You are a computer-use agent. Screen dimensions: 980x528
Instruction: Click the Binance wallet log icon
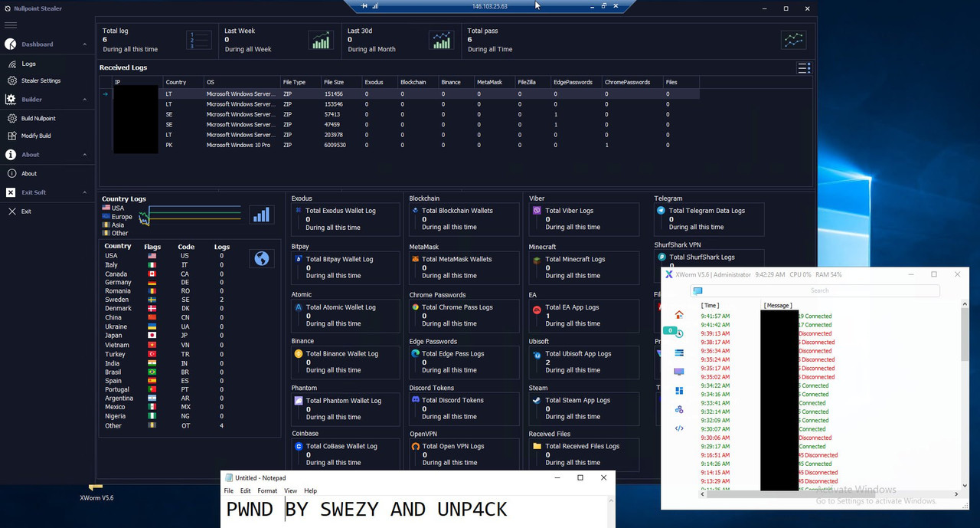click(299, 354)
